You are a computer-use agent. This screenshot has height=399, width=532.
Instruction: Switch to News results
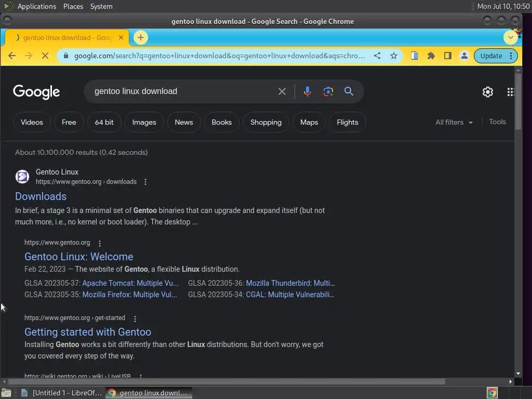[184, 122]
